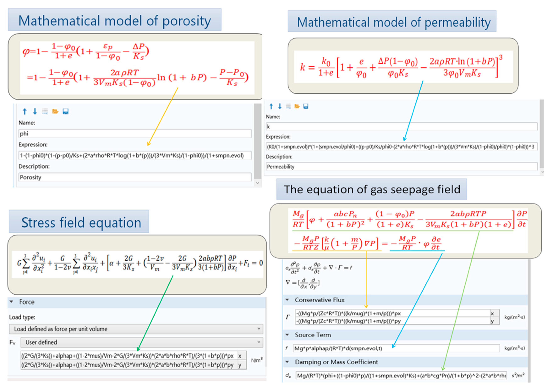
Task: Click scrollbar down arrow in Porosity panel
Action: coord(257,183)
